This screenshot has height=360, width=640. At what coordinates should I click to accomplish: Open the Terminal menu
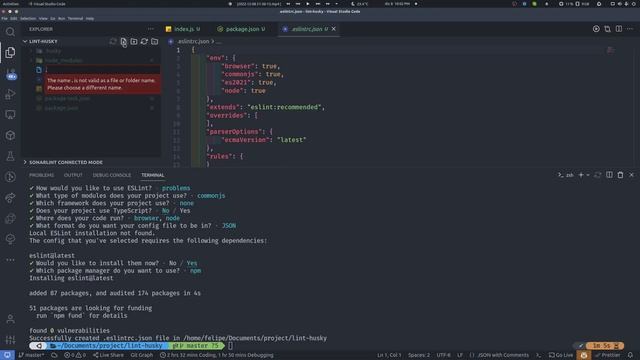(75, 18)
